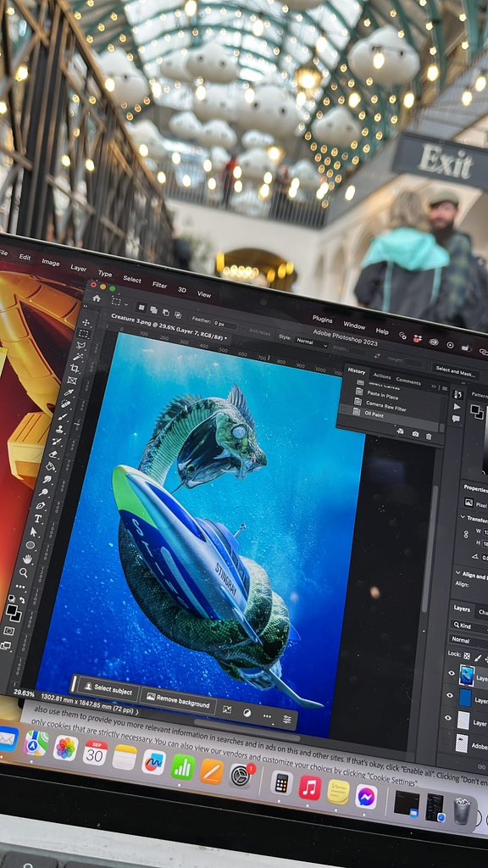Select the Smudge tool
This screenshot has height=868, width=488.
[x=47, y=479]
